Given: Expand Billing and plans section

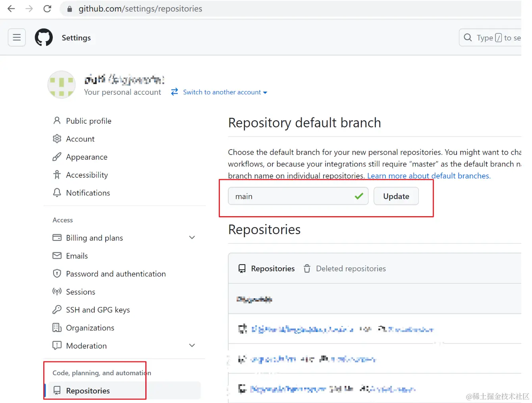Looking at the screenshot, I should click(x=192, y=238).
